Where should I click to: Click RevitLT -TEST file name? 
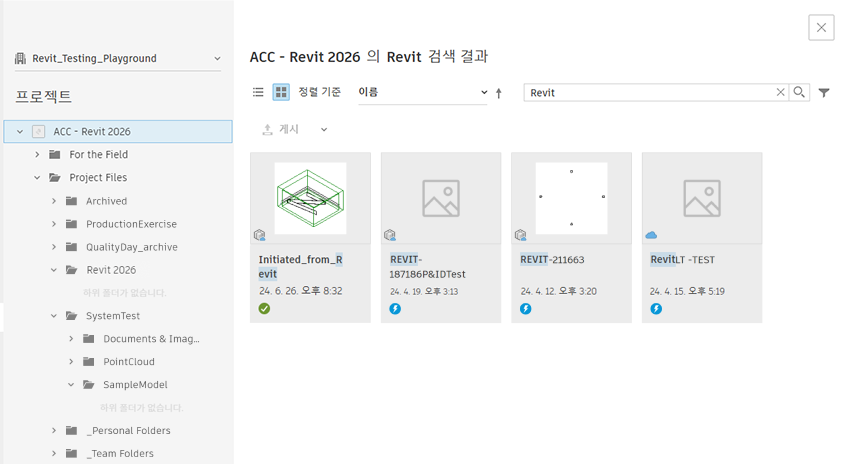(682, 259)
